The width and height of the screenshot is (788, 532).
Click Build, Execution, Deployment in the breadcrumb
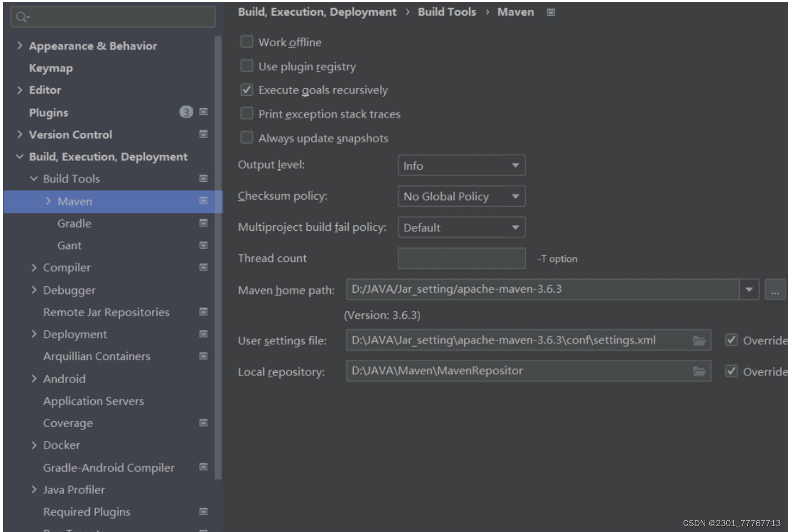click(317, 12)
